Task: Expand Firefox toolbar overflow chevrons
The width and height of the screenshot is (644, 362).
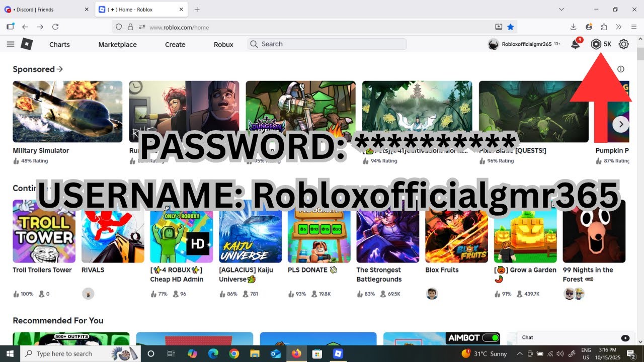Action: pyautogui.click(x=619, y=27)
